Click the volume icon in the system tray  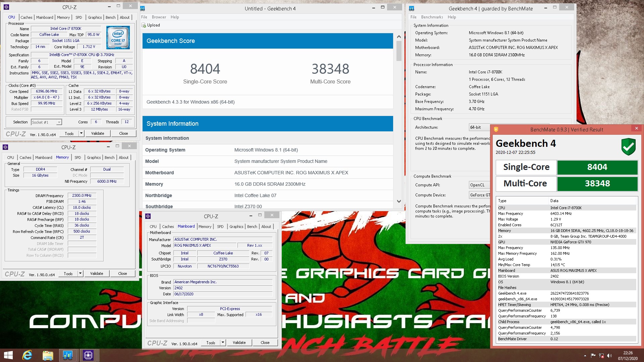click(609, 356)
